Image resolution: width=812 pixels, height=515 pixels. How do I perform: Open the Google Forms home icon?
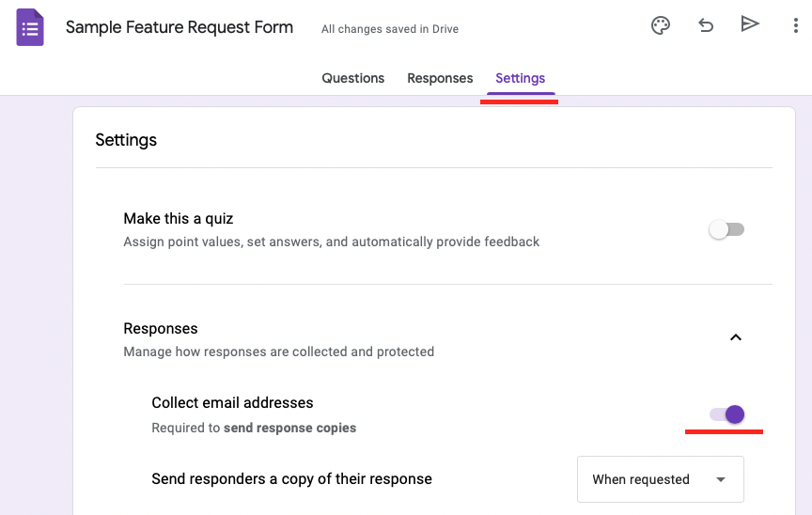pos(30,27)
